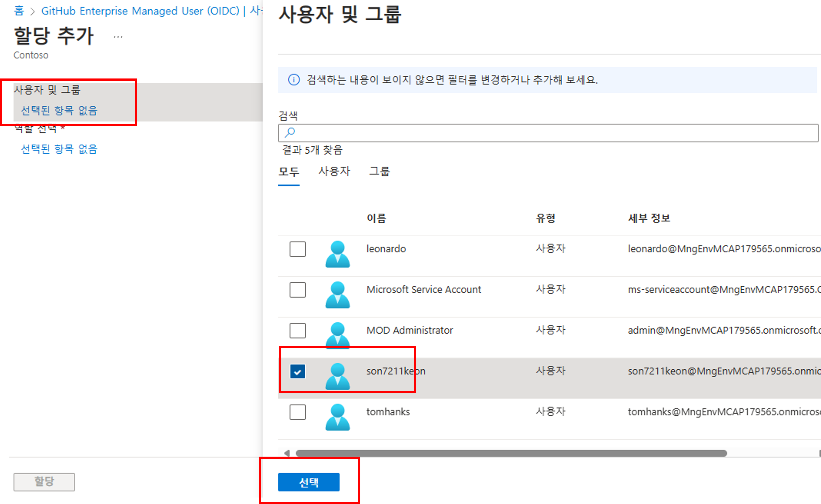Click the son7211keon name text
Image resolution: width=821 pixels, height=504 pixels.
click(x=396, y=371)
